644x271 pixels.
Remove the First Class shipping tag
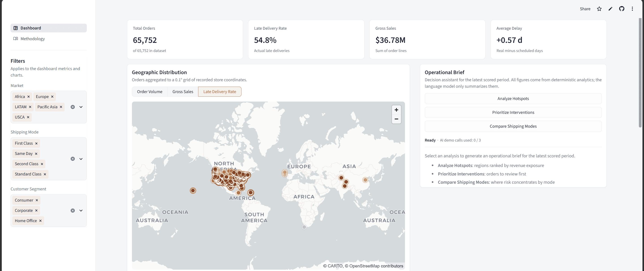pos(36,143)
